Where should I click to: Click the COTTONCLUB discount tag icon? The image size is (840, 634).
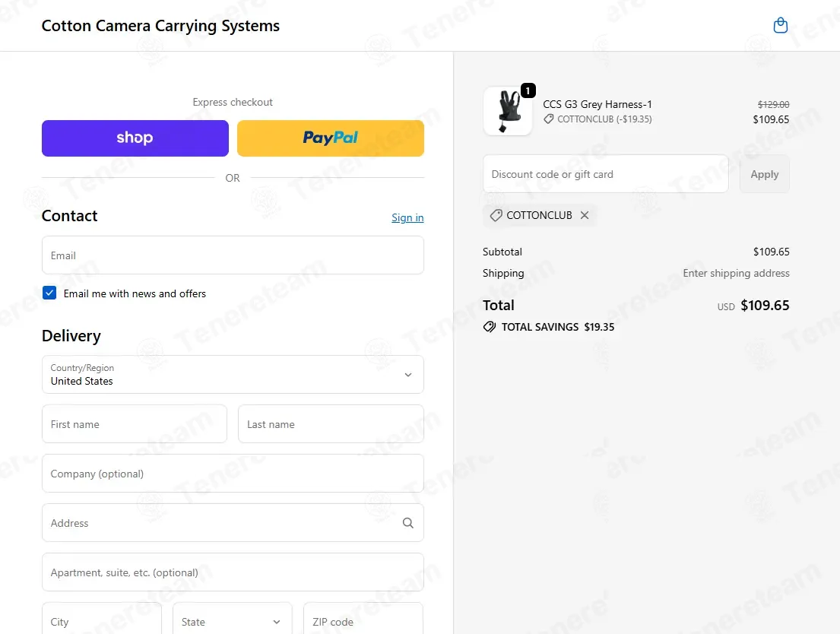pyautogui.click(x=496, y=215)
